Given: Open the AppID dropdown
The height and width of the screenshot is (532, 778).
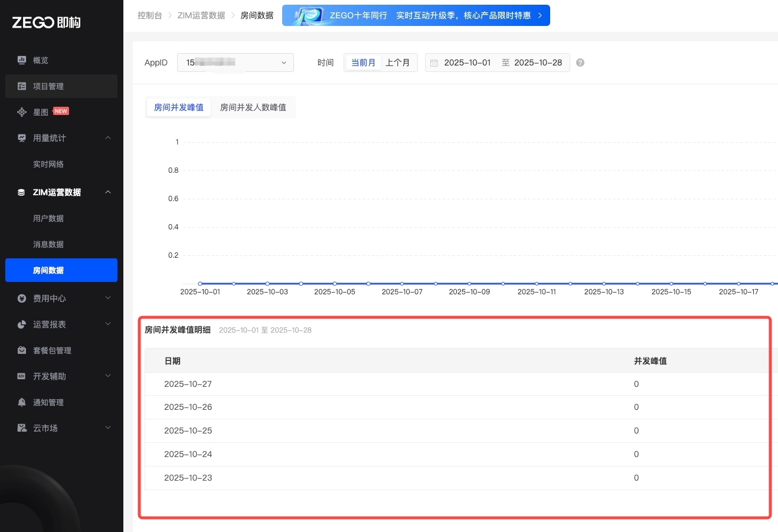Looking at the screenshot, I should click(235, 63).
